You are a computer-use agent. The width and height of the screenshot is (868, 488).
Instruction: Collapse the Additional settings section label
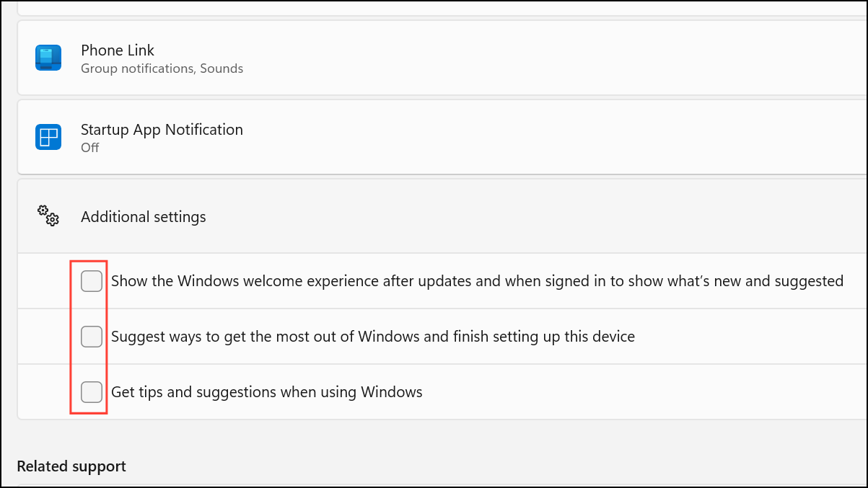point(144,217)
